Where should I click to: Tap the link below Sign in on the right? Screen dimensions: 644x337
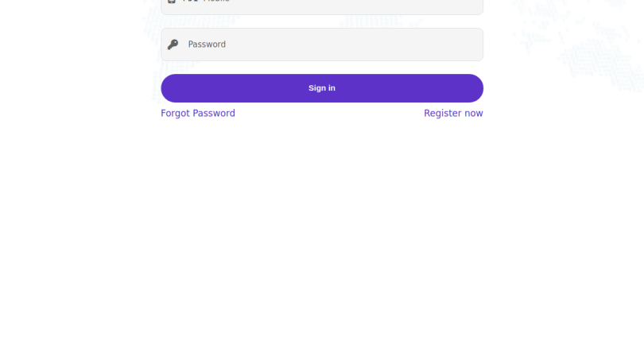click(453, 113)
